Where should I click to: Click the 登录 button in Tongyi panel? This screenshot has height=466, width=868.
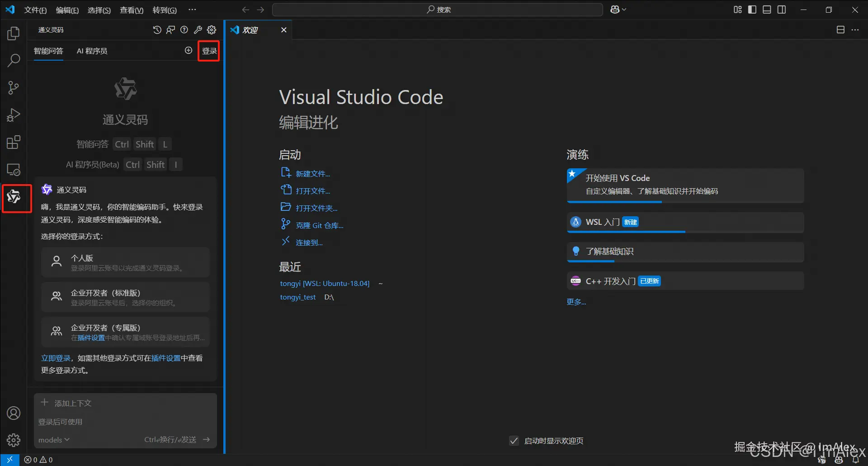pyautogui.click(x=209, y=51)
